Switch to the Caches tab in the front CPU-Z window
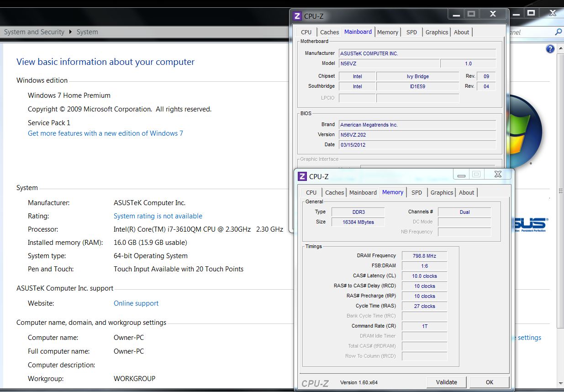Viewport: 564px width, 392px height. 334,192
